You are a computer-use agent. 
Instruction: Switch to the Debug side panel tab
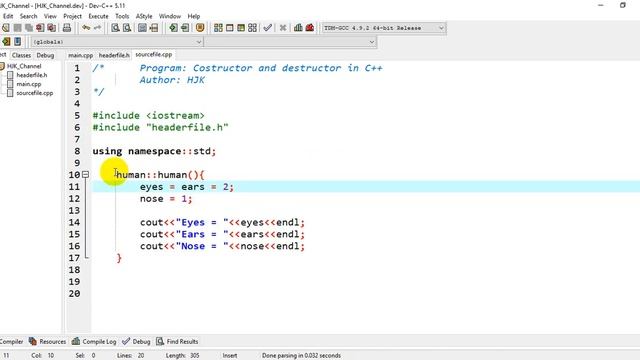(45, 55)
